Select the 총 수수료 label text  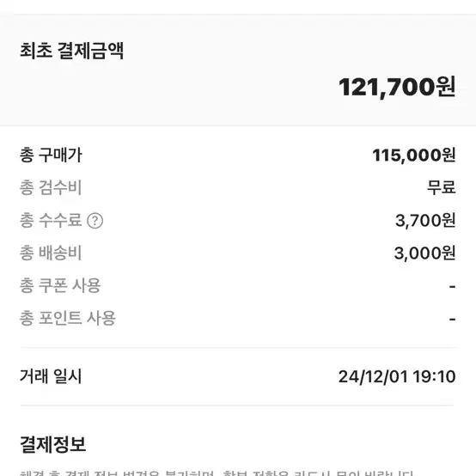[x=51, y=220]
